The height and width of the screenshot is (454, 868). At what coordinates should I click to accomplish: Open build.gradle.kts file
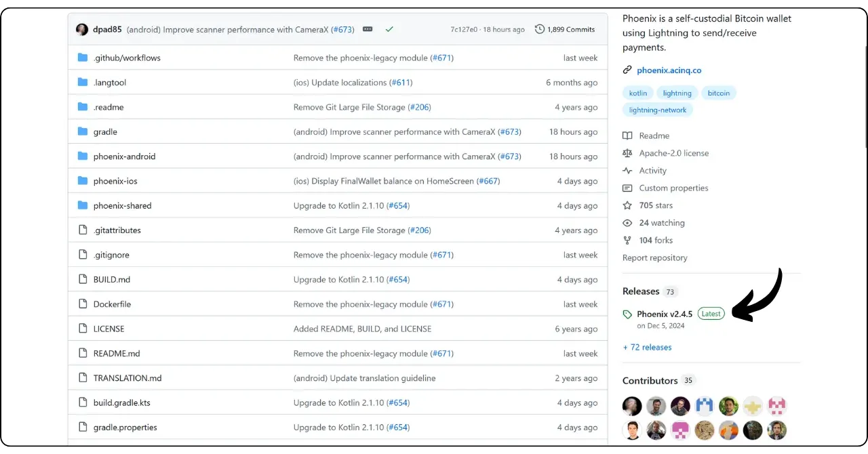coord(121,403)
